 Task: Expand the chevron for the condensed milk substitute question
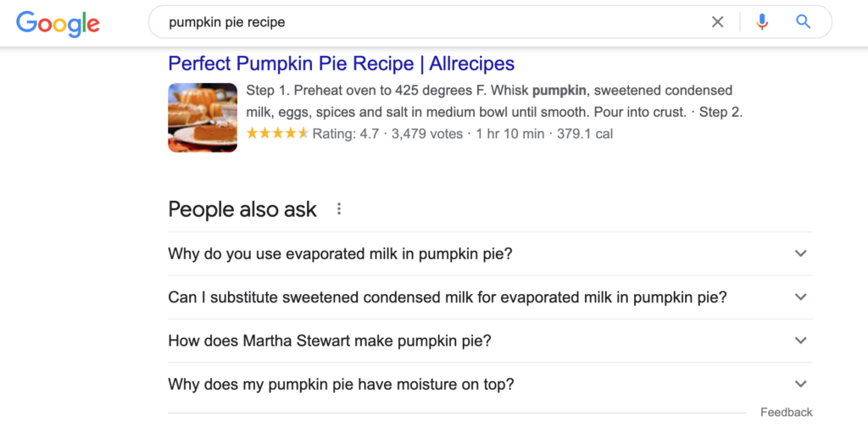[800, 297]
